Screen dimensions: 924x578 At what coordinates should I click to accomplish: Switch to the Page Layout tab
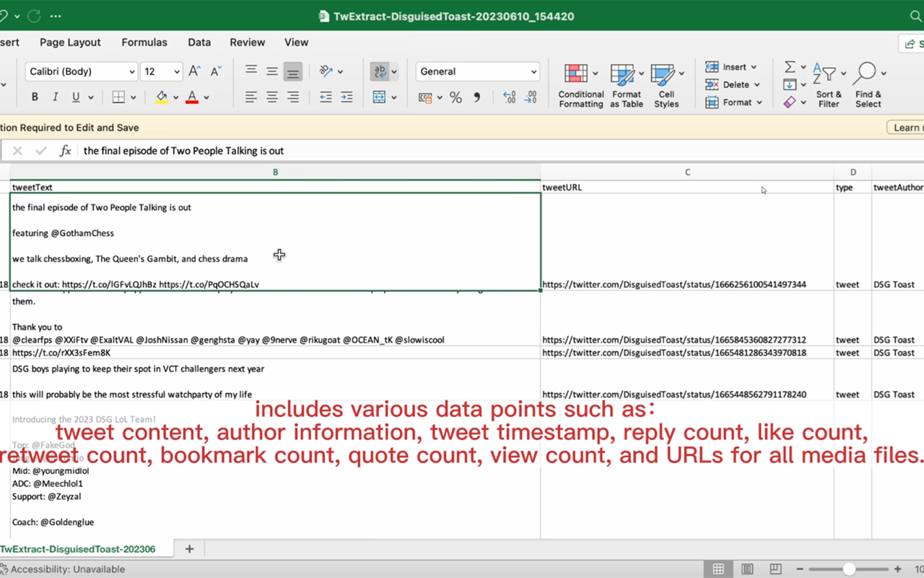pyautogui.click(x=69, y=42)
